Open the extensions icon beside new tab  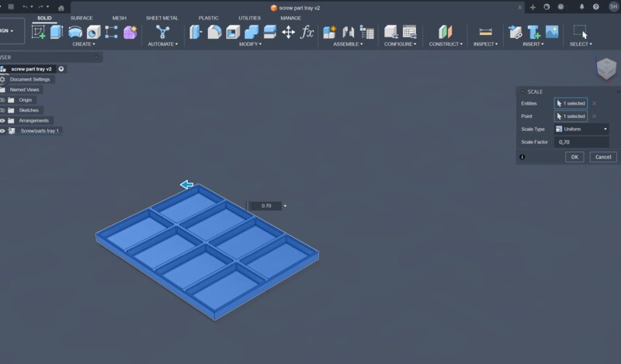point(546,7)
